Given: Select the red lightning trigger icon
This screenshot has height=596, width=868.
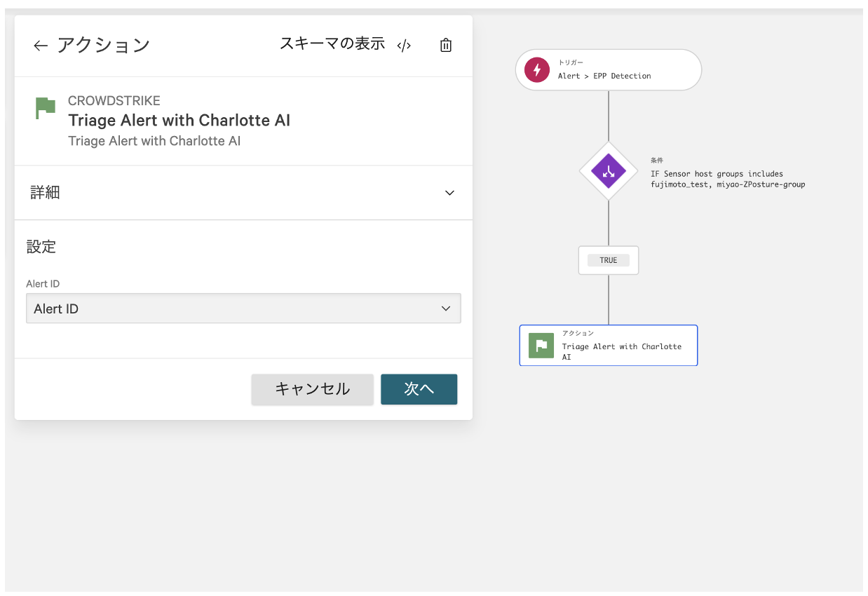Looking at the screenshot, I should [x=537, y=69].
